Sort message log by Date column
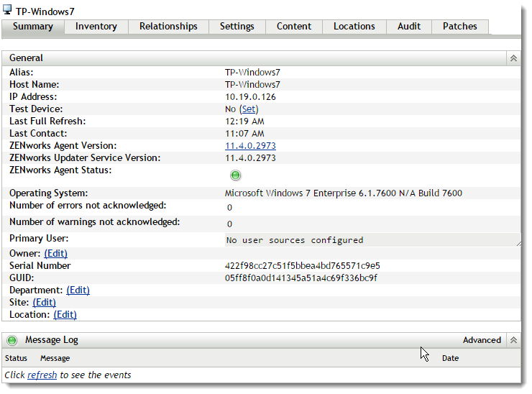The image size is (532, 394). click(450, 358)
